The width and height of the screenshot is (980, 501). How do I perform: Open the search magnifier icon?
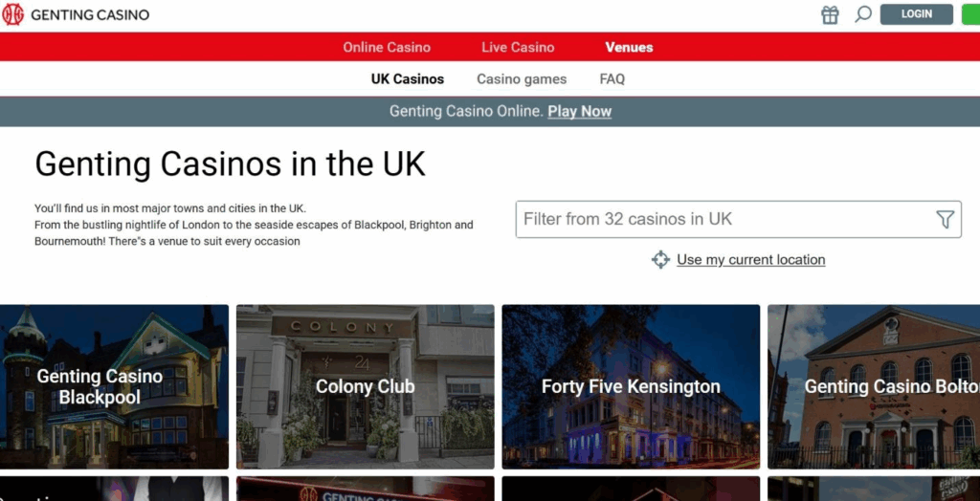click(x=863, y=13)
